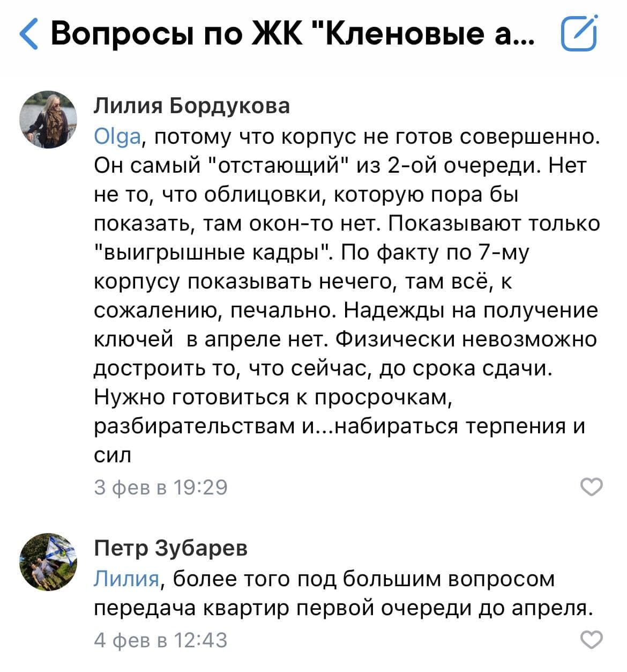The height and width of the screenshot is (672, 627).
Task: Tap the quoted phrase "выигрышные кадры"
Action: pyautogui.click(x=212, y=253)
